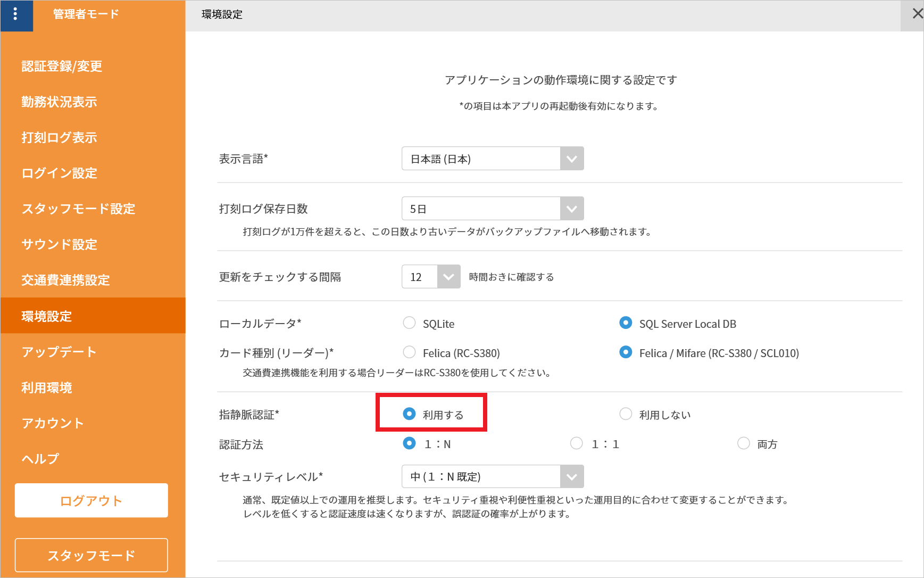Select SQL Server Local DB option

626,323
